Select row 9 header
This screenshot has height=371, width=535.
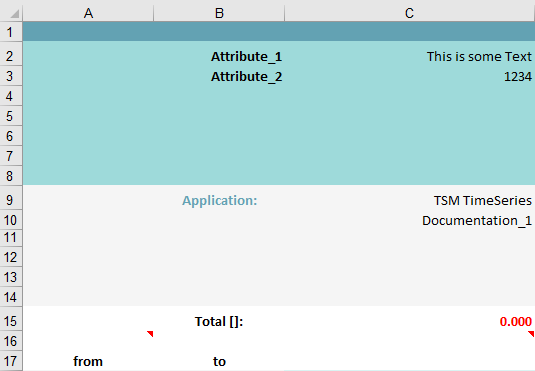tap(10, 200)
